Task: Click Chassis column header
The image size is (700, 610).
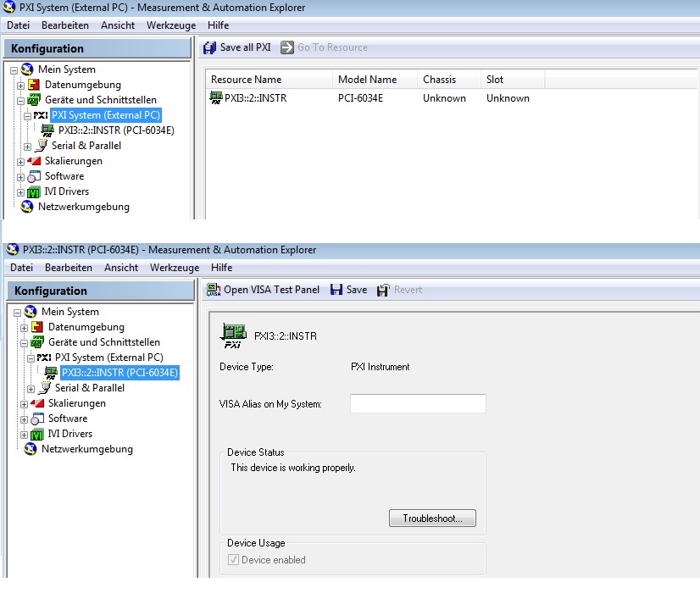Action: pyautogui.click(x=449, y=80)
